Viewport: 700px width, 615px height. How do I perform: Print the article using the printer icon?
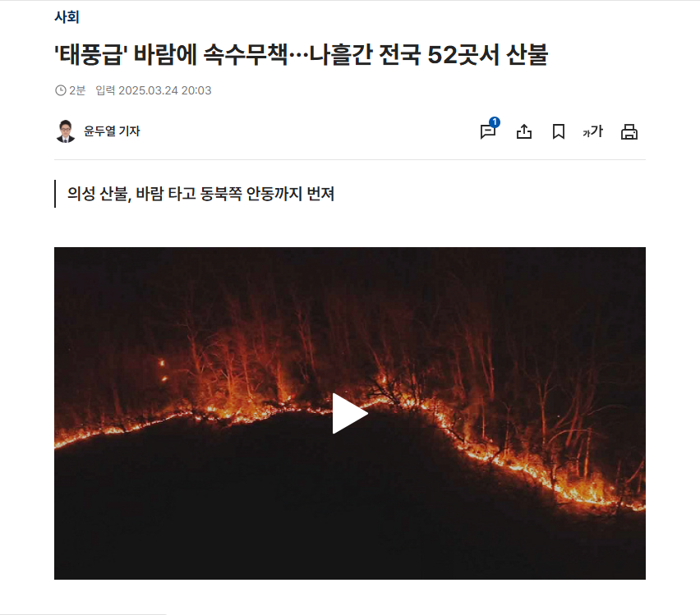point(629,132)
